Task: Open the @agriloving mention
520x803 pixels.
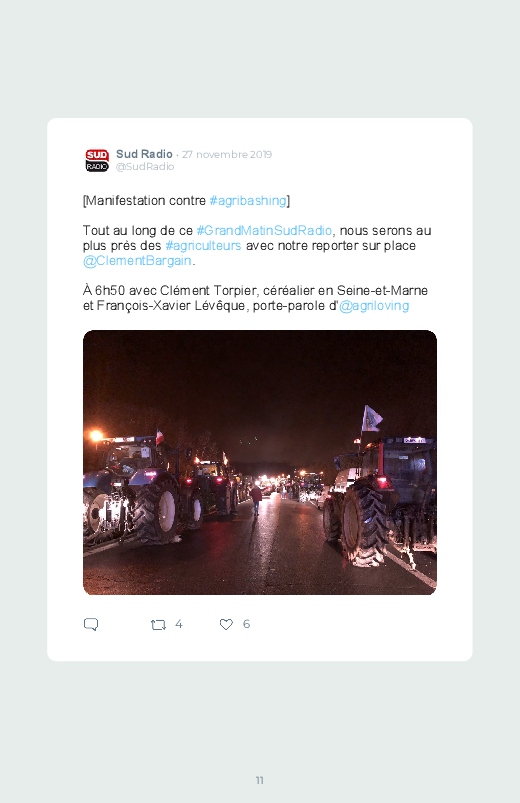Action: [x=374, y=306]
